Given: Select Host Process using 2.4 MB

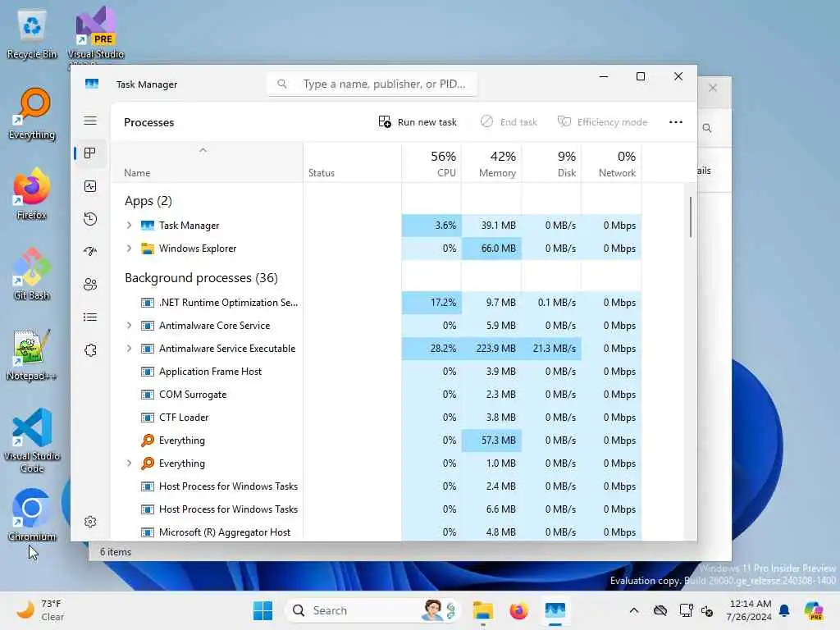Looking at the screenshot, I should tap(377, 486).
